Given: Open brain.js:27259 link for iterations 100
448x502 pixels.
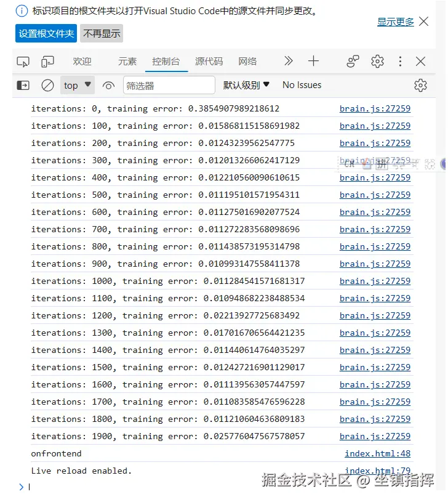Looking at the screenshot, I should [x=375, y=126].
